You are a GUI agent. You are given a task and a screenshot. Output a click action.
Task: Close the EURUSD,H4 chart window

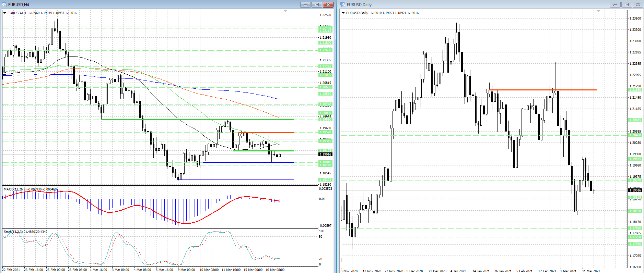pyautogui.click(x=328, y=4)
